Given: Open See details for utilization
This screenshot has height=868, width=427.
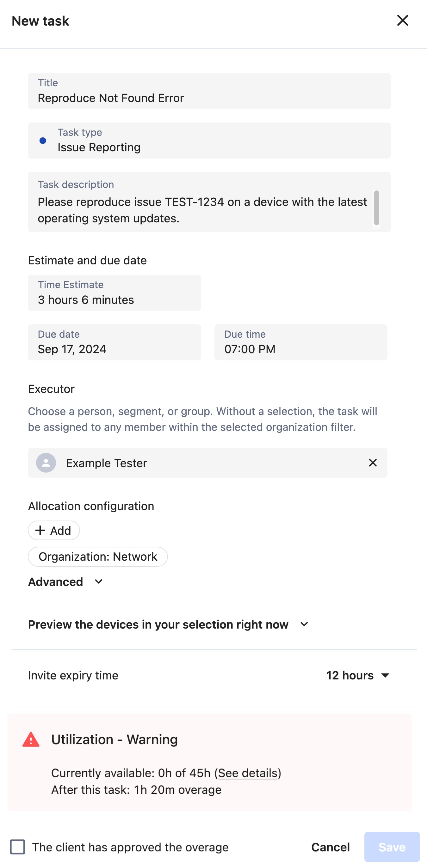Looking at the screenshot, I should pos(248,773).
